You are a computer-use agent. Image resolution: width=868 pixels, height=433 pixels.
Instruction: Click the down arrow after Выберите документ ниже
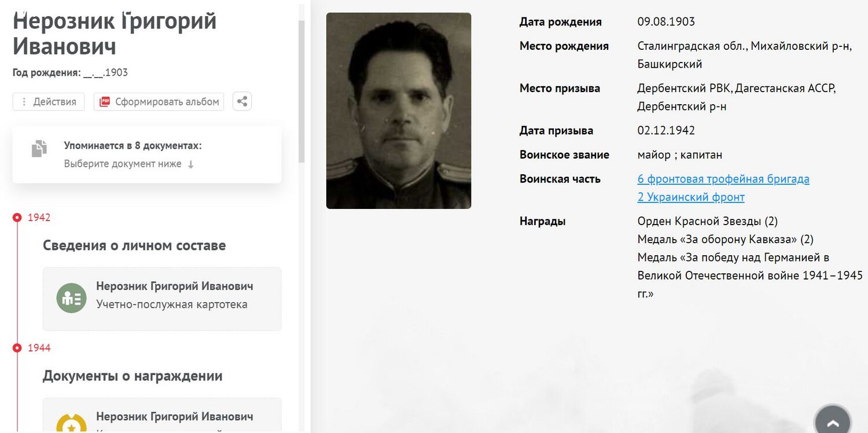[190, 164]
